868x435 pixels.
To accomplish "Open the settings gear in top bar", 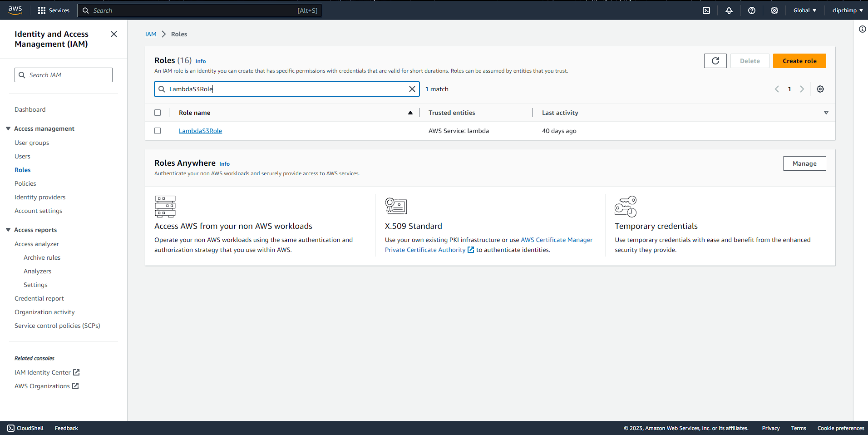I will click(774, 10).
